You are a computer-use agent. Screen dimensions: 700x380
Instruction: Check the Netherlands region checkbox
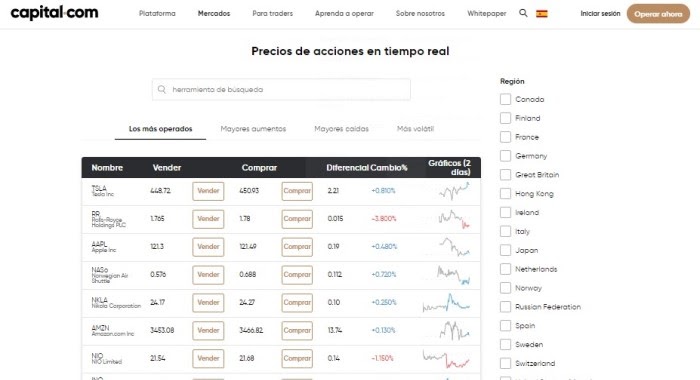(505, 269)
